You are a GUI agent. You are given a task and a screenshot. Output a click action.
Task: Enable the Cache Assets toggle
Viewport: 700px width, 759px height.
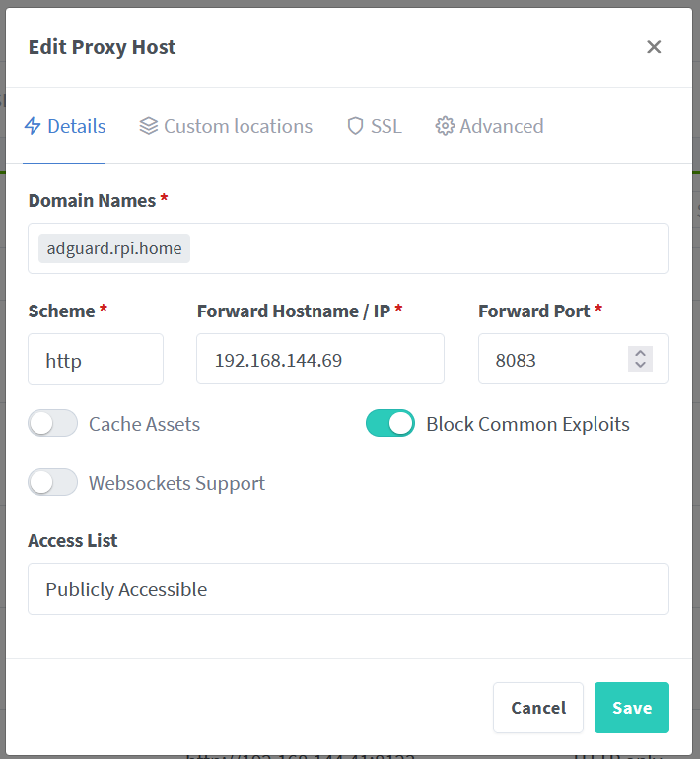click(53, 424)
